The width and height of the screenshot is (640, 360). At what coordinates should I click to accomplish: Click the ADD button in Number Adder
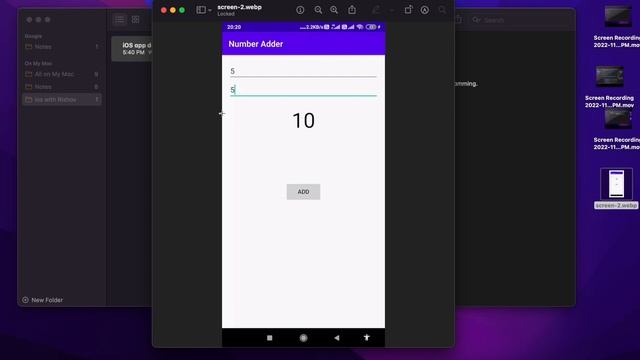coord(303,192)
